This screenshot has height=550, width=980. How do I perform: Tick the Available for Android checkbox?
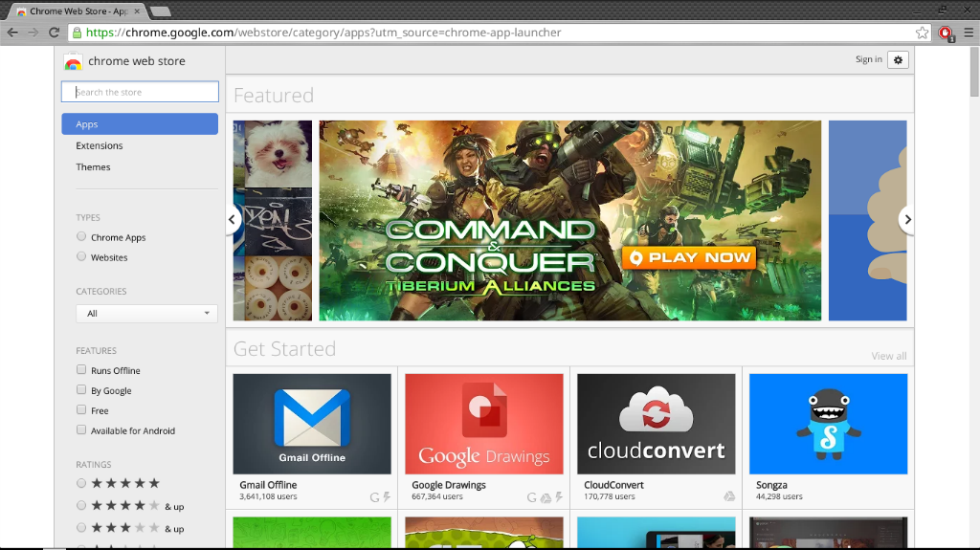pyautogui.click(x=81, y=430)
